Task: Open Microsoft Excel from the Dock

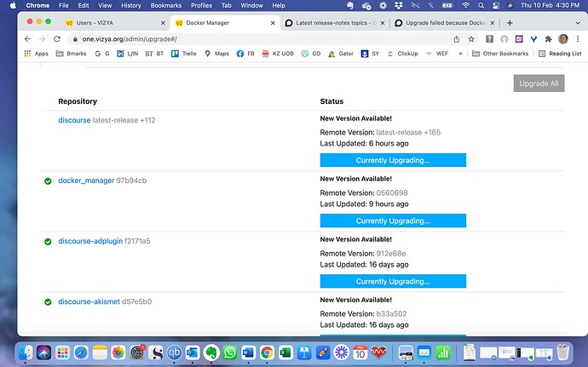Action: (x=285, y=353)
